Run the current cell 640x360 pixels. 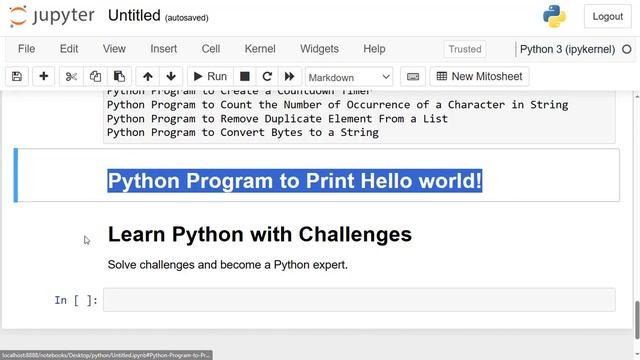tap(210, 76)
